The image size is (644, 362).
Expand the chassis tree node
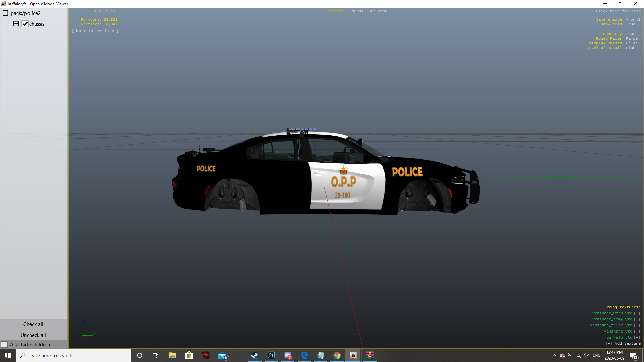point(16,24)
